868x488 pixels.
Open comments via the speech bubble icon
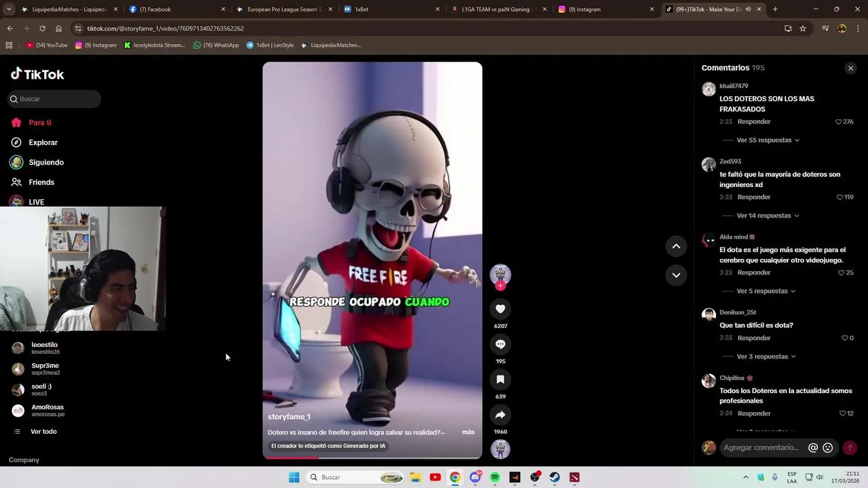[x=500, y=344]
